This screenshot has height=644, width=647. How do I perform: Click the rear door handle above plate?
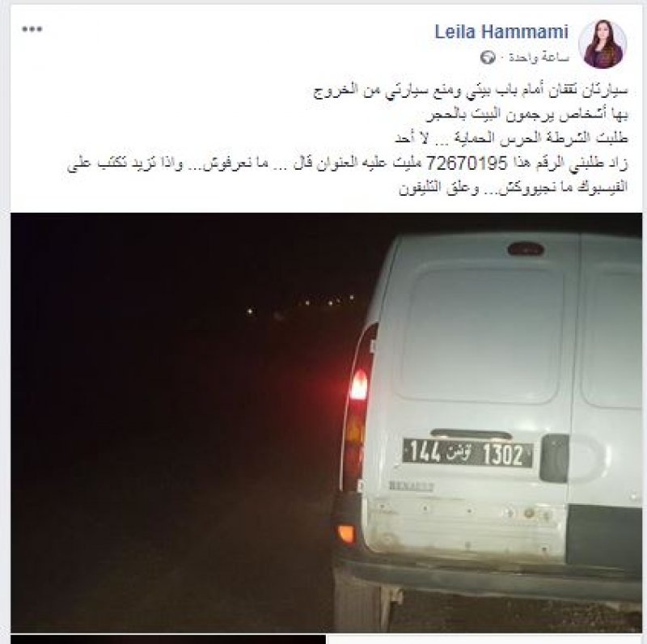coord(471,434)
